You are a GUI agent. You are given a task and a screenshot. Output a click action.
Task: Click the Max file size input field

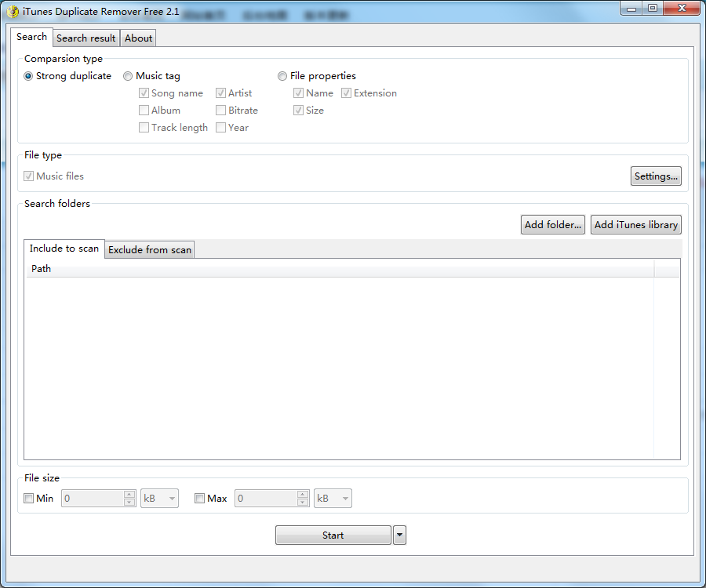pos(266,498)
